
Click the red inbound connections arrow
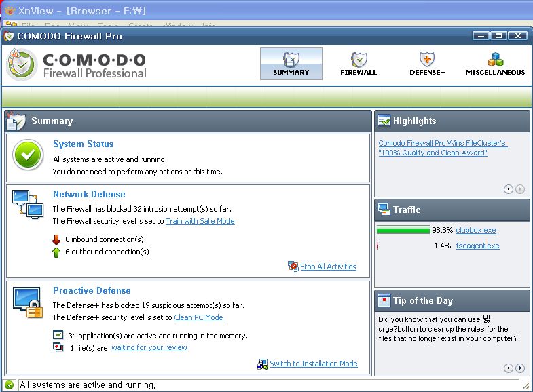coord(56,239)
